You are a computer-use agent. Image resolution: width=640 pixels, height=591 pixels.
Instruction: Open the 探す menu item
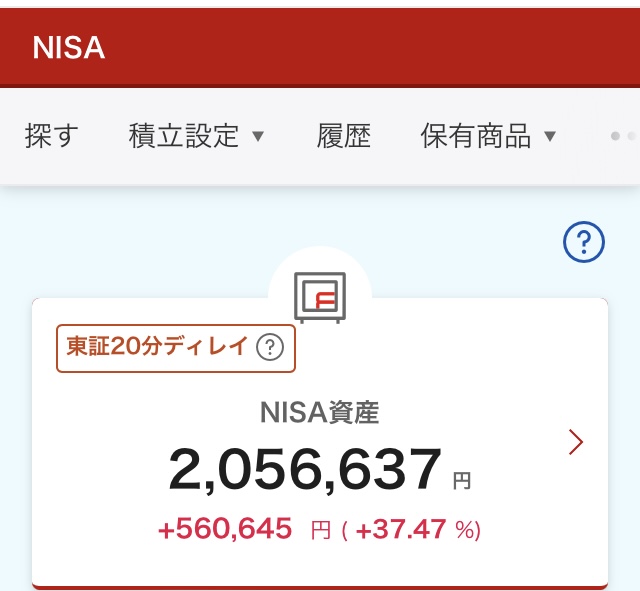[51, 136]
